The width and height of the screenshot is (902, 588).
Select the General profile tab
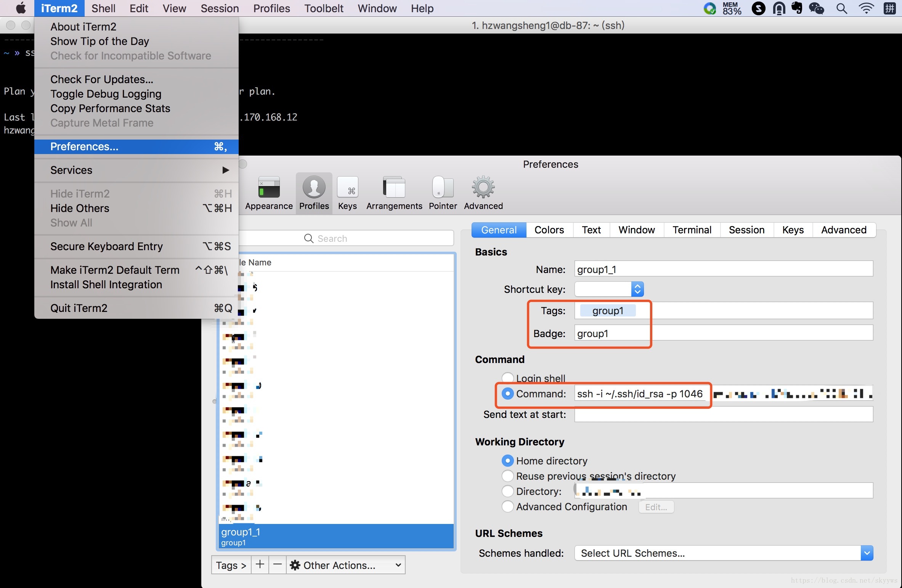(499, 230)
